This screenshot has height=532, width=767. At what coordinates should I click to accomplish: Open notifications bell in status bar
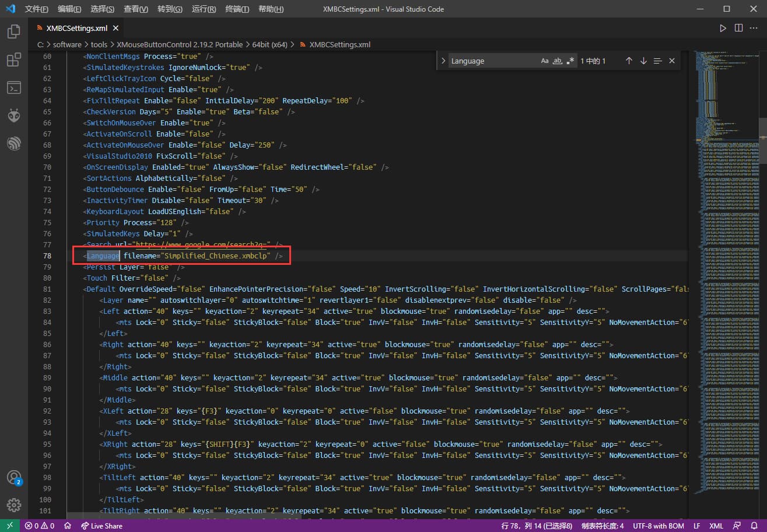[753, 526]
